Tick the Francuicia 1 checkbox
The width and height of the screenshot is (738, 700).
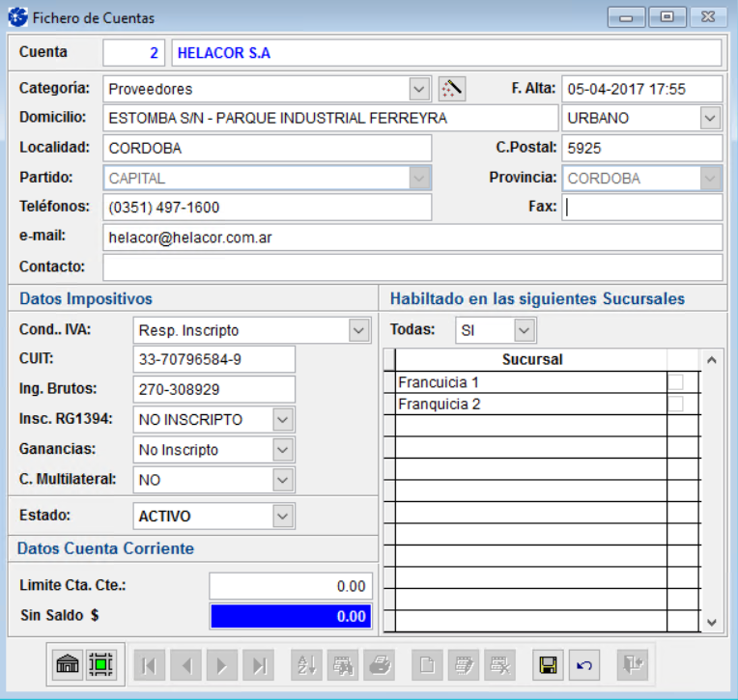tap(675, 382)
